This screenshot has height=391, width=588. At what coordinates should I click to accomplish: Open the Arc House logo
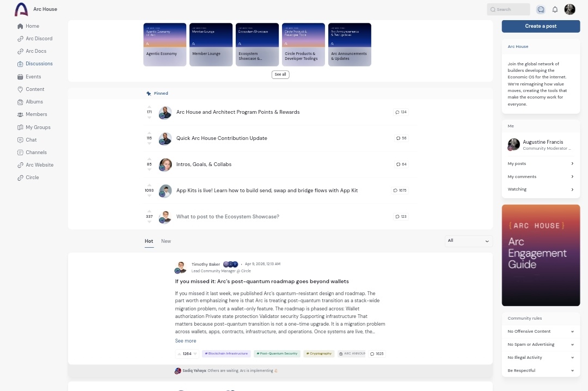pyautogui.click(x=21, y=9)
